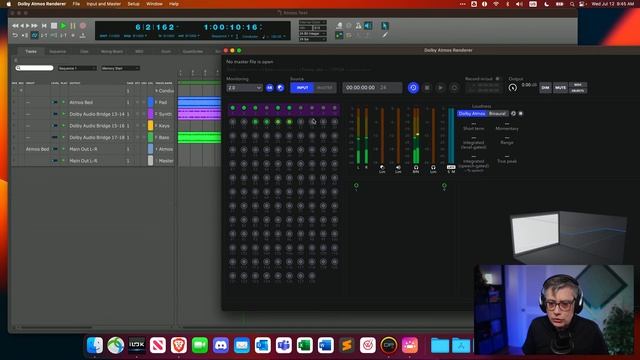Click the Renderer play button
Viewport: 640px width, 360px height.
[440, 88]
